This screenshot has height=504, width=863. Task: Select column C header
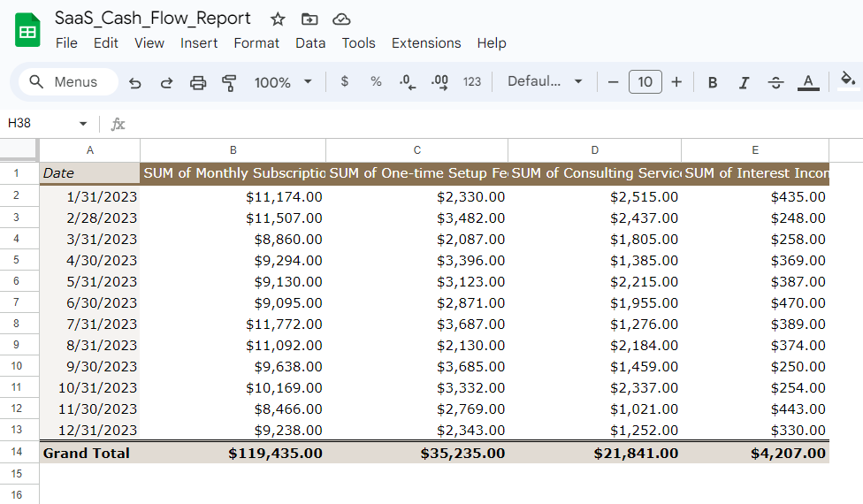416,150
